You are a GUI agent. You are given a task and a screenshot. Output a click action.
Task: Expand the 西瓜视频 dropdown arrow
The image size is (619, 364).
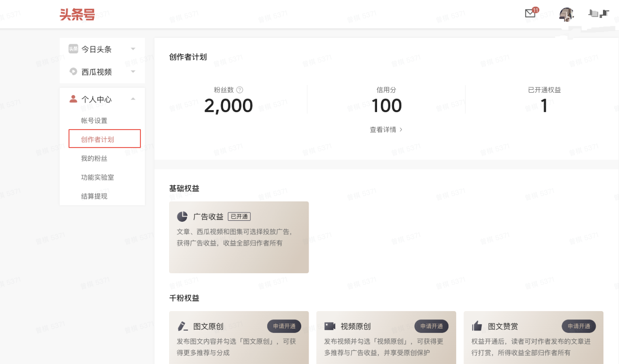tap(133, 72)
